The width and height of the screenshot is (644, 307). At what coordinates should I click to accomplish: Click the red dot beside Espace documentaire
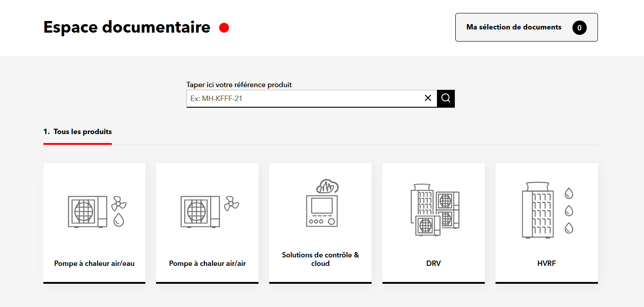224,28
